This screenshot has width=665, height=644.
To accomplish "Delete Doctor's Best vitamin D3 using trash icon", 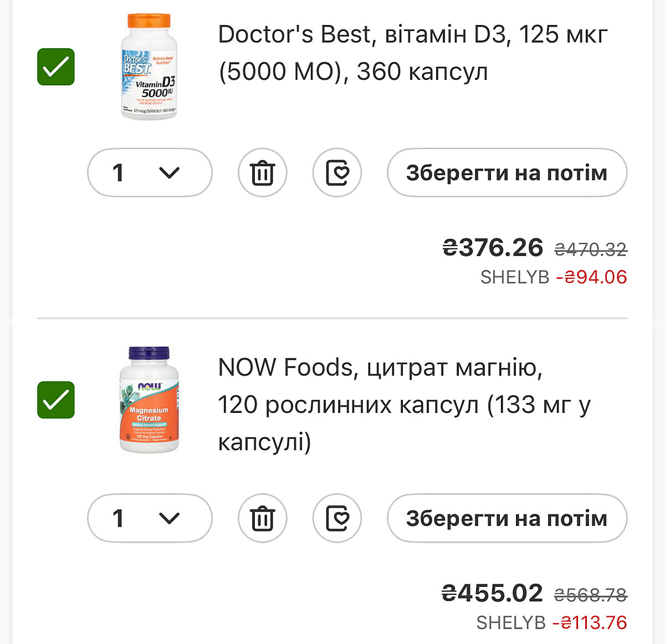I will [x=262, y=173].
